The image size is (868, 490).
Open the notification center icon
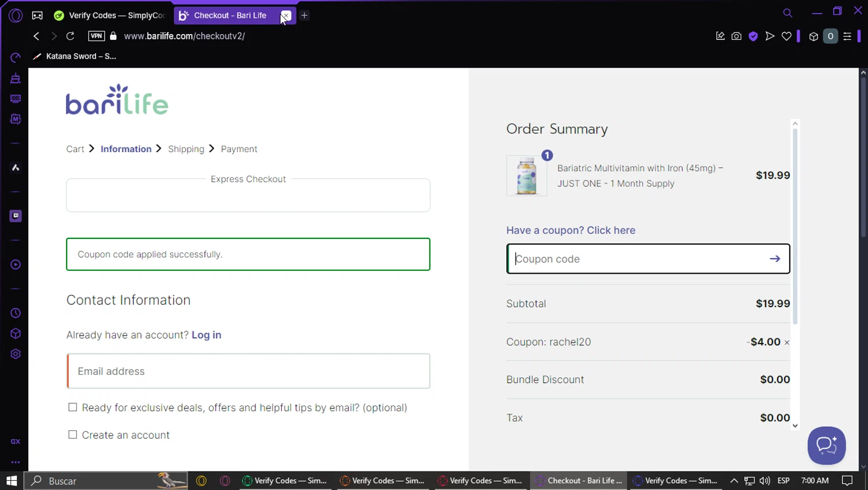click(847, 481)
